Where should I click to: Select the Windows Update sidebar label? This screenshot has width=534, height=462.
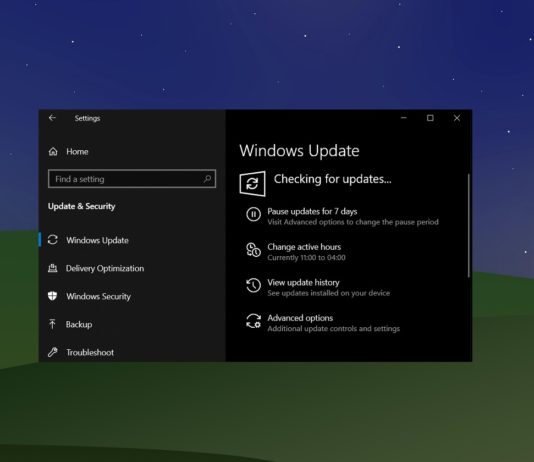tap(97, 240)
